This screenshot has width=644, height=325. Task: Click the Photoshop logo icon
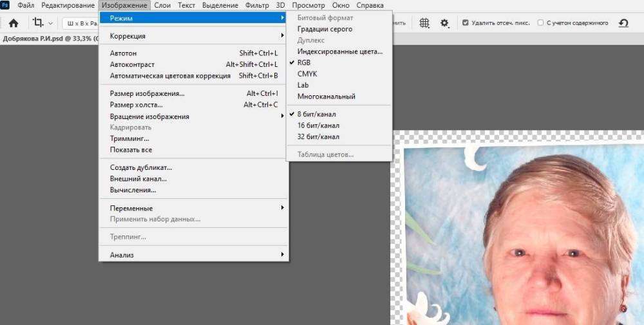[x=6, y=5]
